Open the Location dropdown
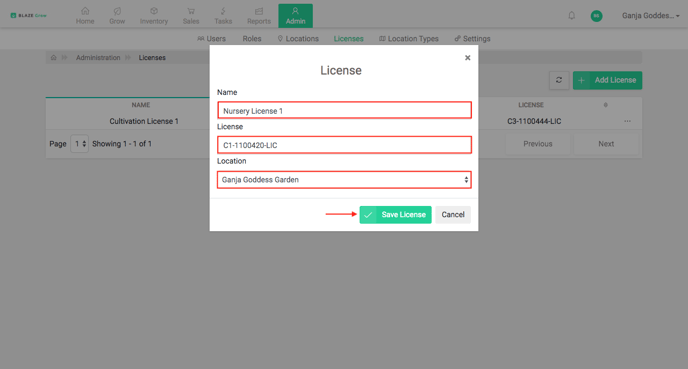 click(x=344, y=179)
